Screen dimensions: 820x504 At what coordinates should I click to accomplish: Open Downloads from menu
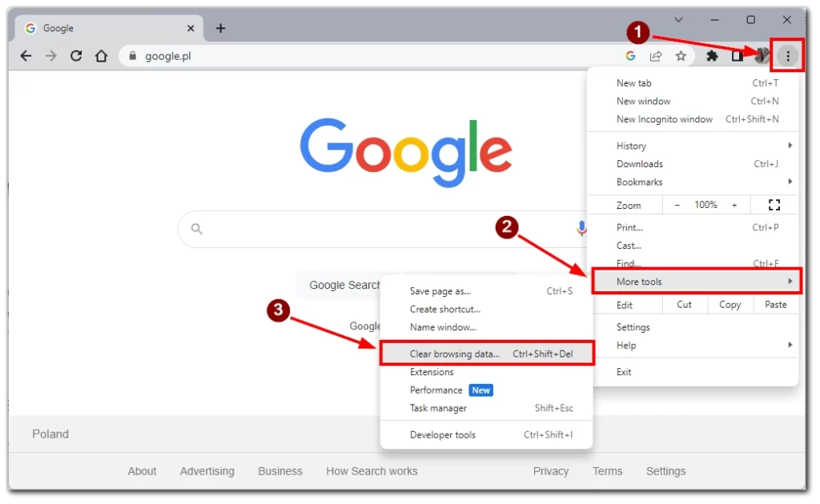coord(693,164)
